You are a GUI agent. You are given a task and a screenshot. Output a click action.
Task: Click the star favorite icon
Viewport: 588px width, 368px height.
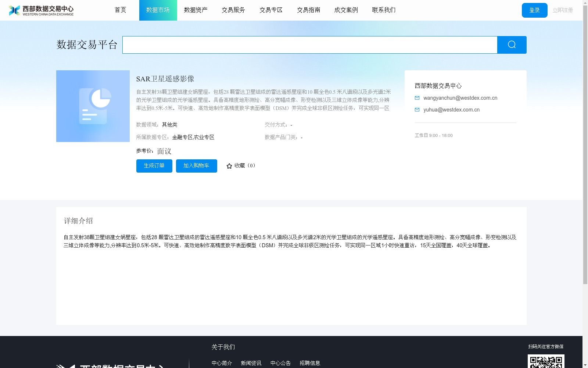coord(229,166)
